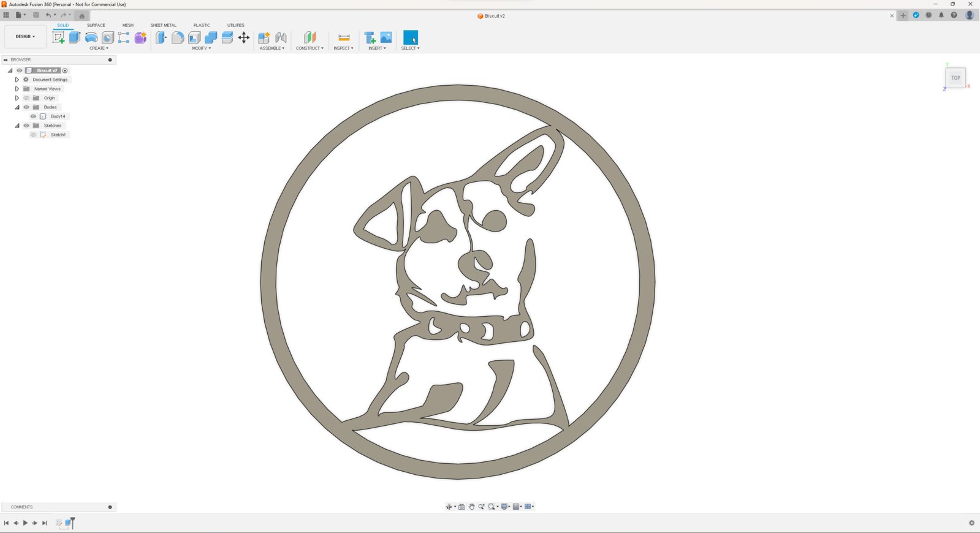The width and height of the screenshot is (980, 533).
Task: Open the Orbit tool dropdown arrow
Action: pyautogui.click(x=455, y=507)
